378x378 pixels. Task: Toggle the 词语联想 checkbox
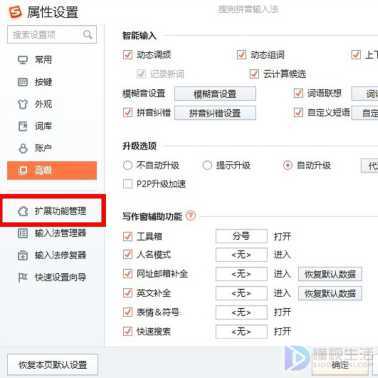(298, 93)
